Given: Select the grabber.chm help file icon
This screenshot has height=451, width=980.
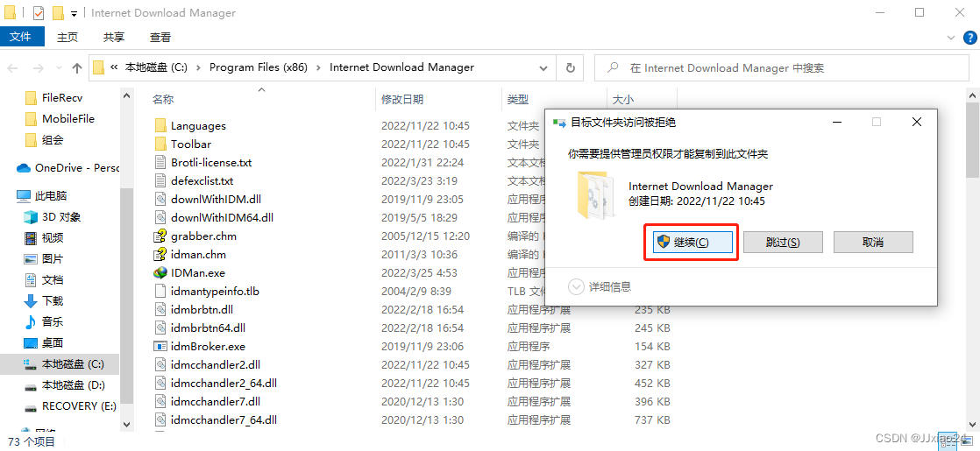Looking at the screenshot, I should (x=160, y=236).
